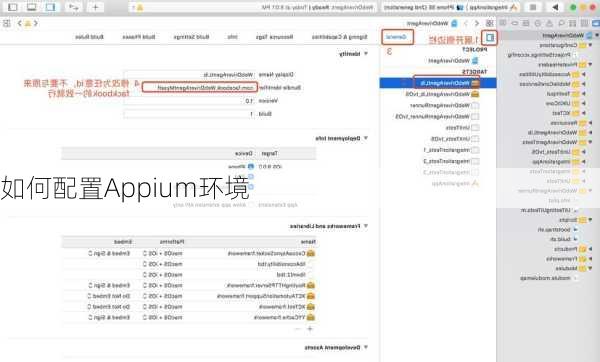The width and height of the screenshot is (600, 362).
Task: Open the Issue navigator warning triangle icon
Action: coord(549,23)
